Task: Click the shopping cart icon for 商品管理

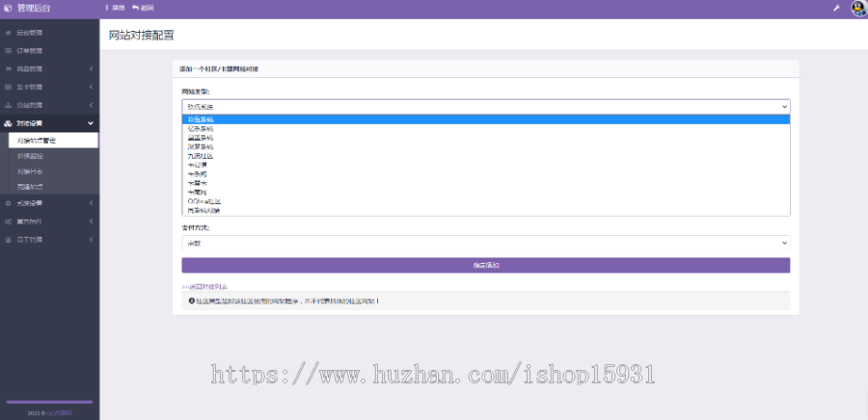Action: point(8,69)
